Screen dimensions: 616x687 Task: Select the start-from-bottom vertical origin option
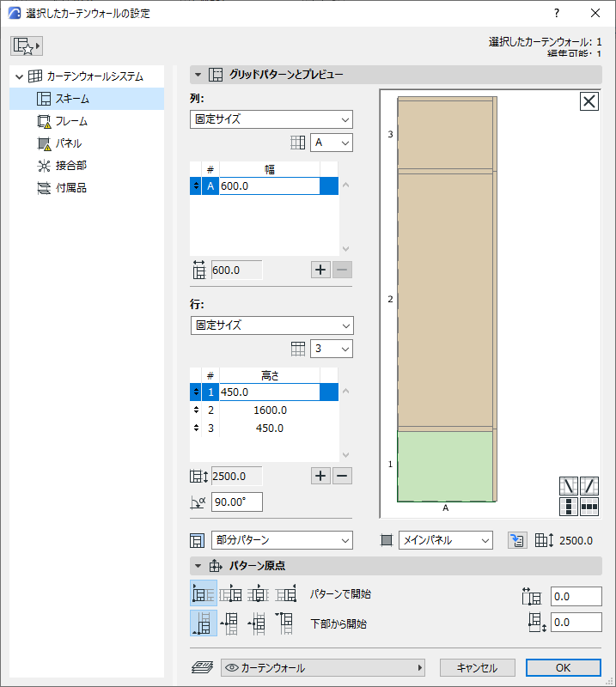click(x=204, y=623)
